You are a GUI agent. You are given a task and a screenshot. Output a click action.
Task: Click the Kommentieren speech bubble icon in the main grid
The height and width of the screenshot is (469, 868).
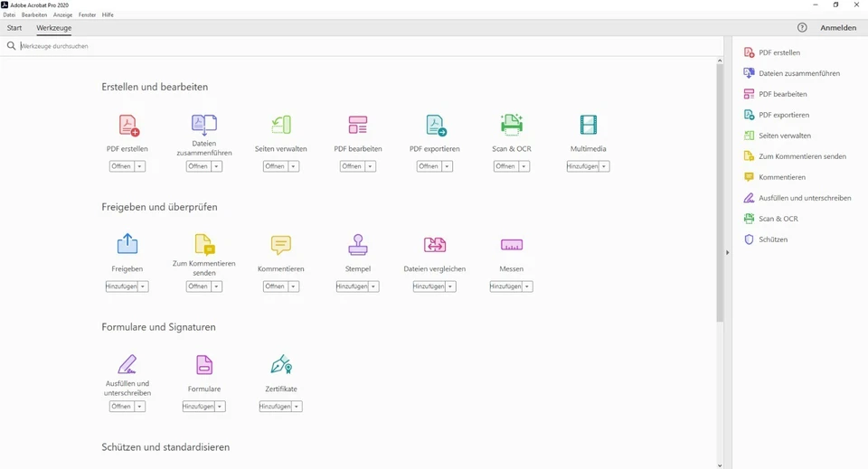tap(281, 245)
